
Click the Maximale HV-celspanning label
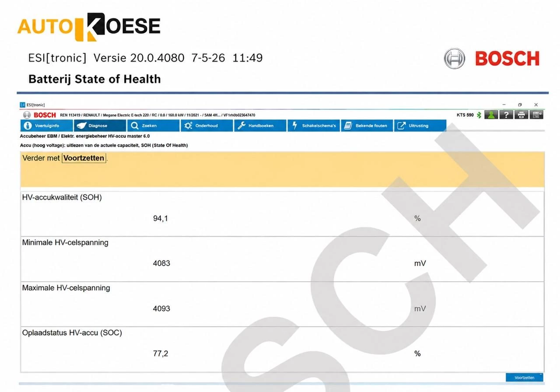(x=66, y=288)
